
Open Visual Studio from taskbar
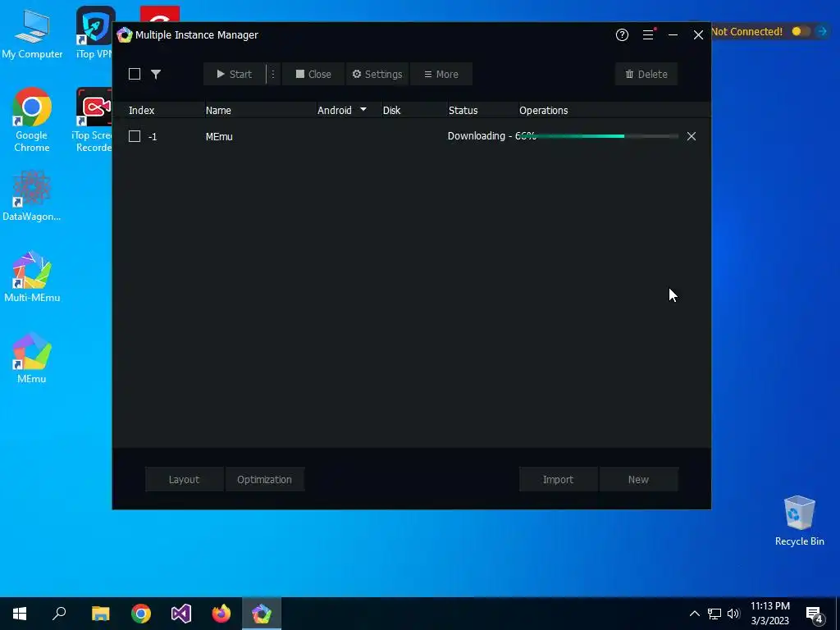(181, 614)
